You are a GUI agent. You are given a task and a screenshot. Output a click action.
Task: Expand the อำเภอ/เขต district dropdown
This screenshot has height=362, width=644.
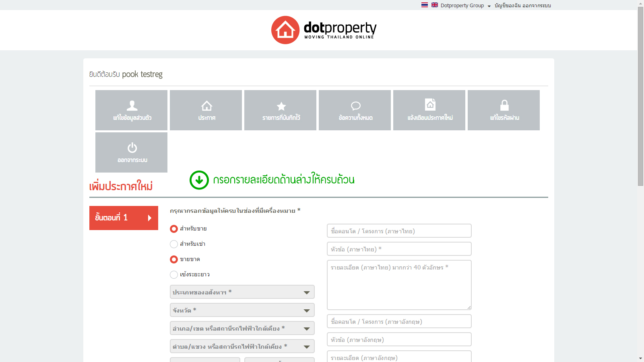pyautogui.click(x=242, y=329)
